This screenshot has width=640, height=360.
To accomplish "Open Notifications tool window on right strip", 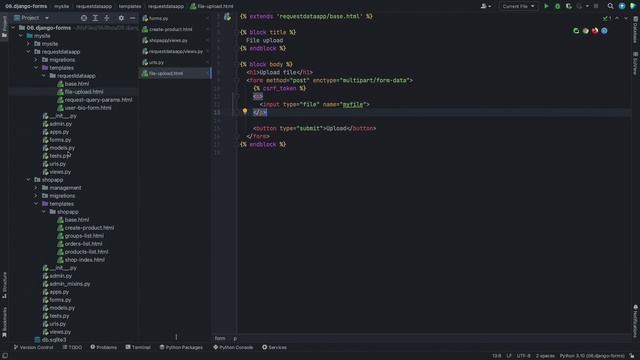I will point(636,321).
